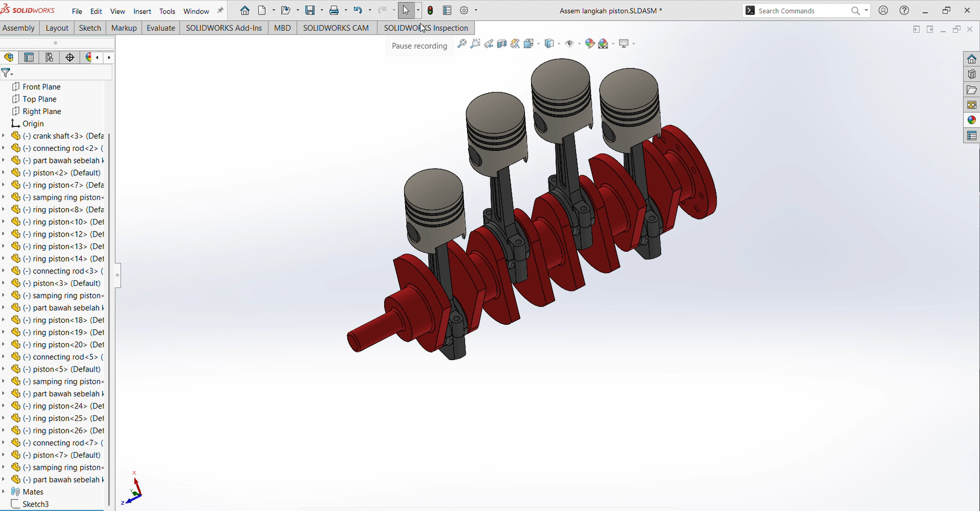Create a new document from the toolbar
This screenshot has height=511, width=980.
(x=262, y=11)
